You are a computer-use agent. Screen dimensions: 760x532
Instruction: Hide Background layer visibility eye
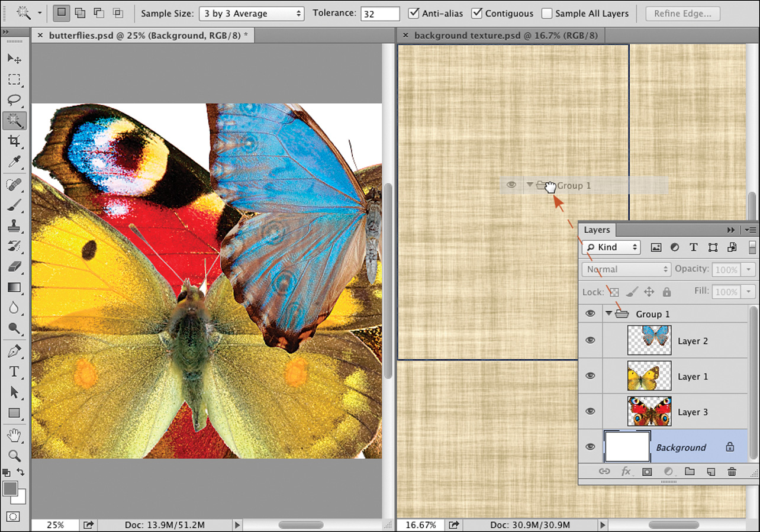590,447
